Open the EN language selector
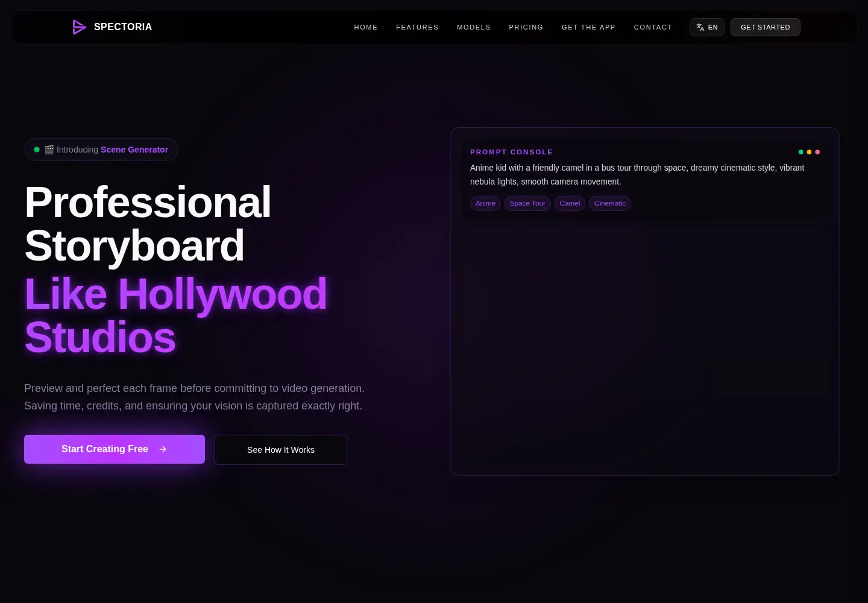The height and width of the screenshot is (603, 868). tap(707, 27)
